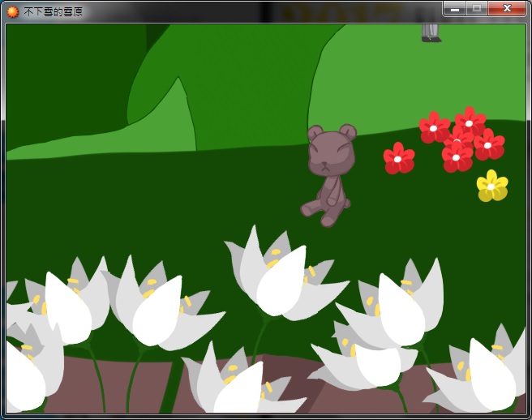The width and height of the screenshot is (532, 420).
Task: Click the brown teddy bear character
Action: pos(328,175)
